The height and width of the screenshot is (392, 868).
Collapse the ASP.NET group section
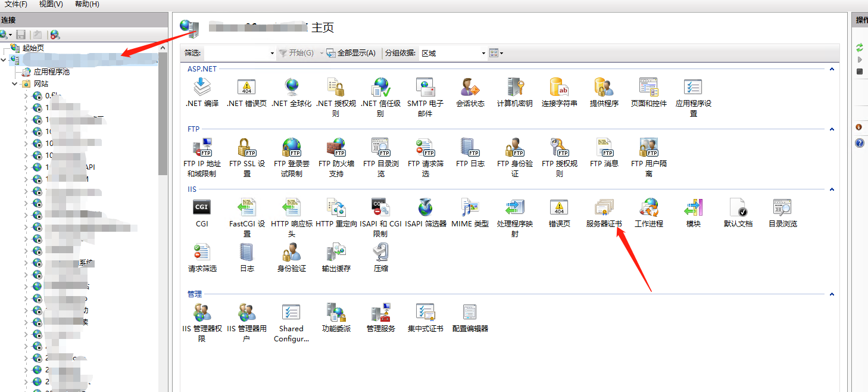[x=832, y=69]
